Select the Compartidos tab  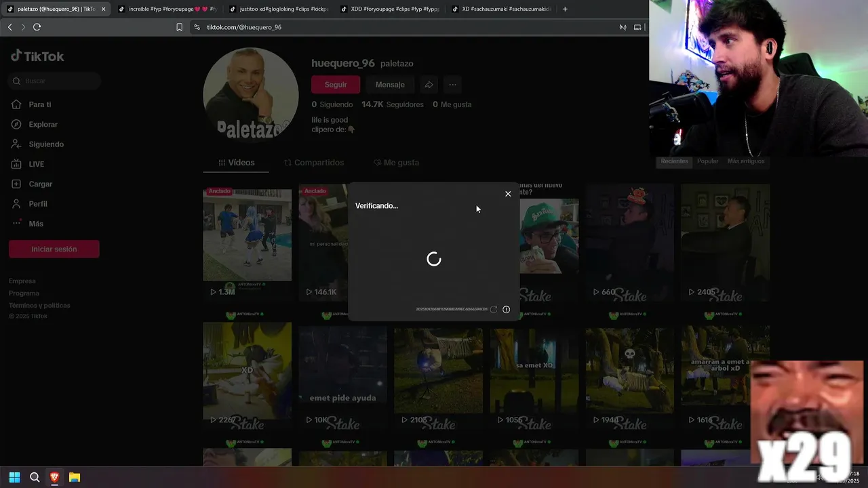click(x=314, y=163)
